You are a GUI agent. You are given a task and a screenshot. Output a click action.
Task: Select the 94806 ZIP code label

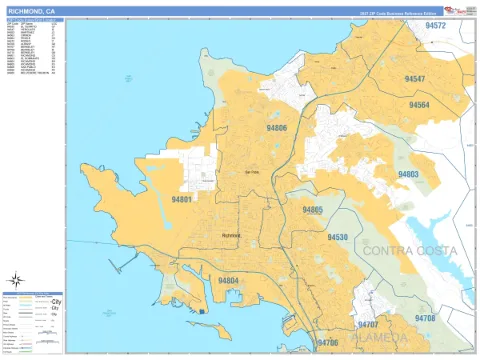[277, 128]
